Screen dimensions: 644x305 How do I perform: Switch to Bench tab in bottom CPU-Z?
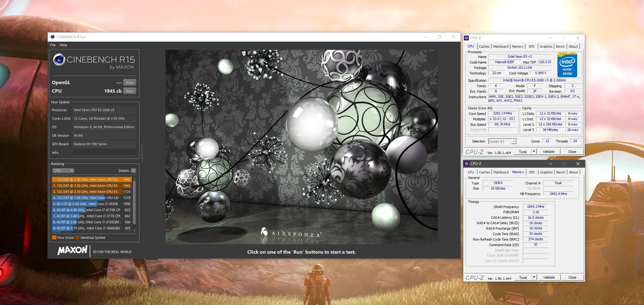[560, 172]
